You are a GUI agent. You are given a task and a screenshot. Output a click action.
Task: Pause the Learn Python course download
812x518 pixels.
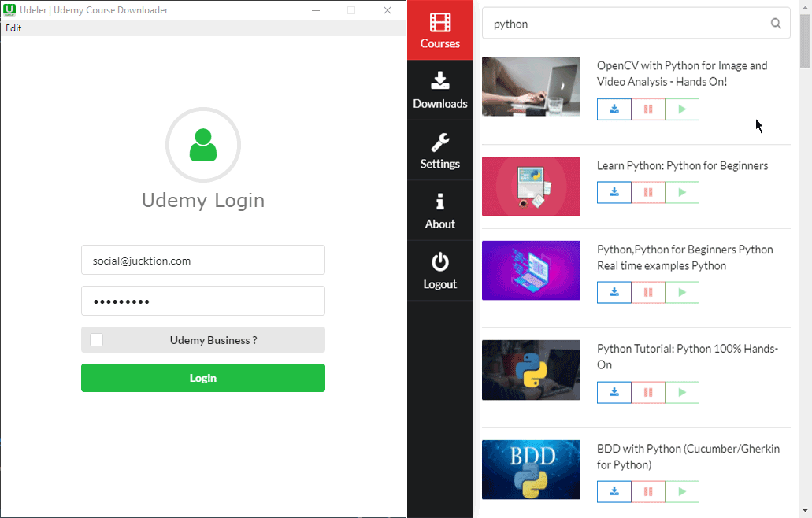[x=647, y=192]
